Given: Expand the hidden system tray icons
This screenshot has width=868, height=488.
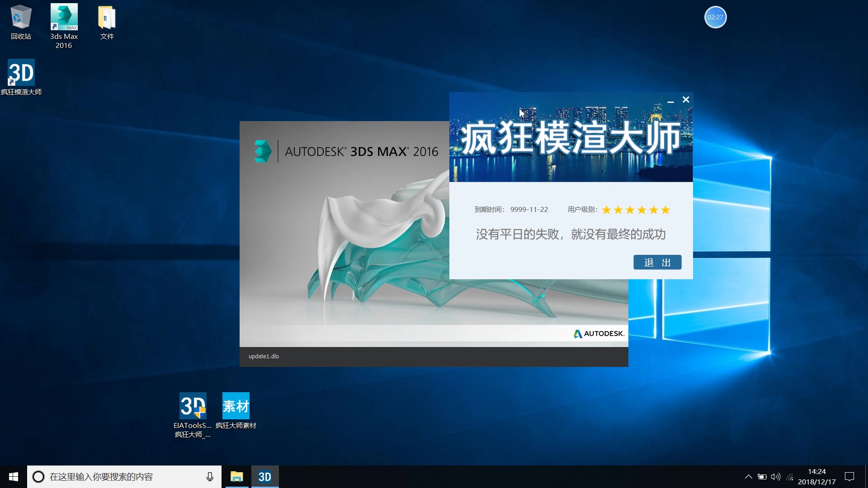Looking at the screenshot, I should pos(748,477).
